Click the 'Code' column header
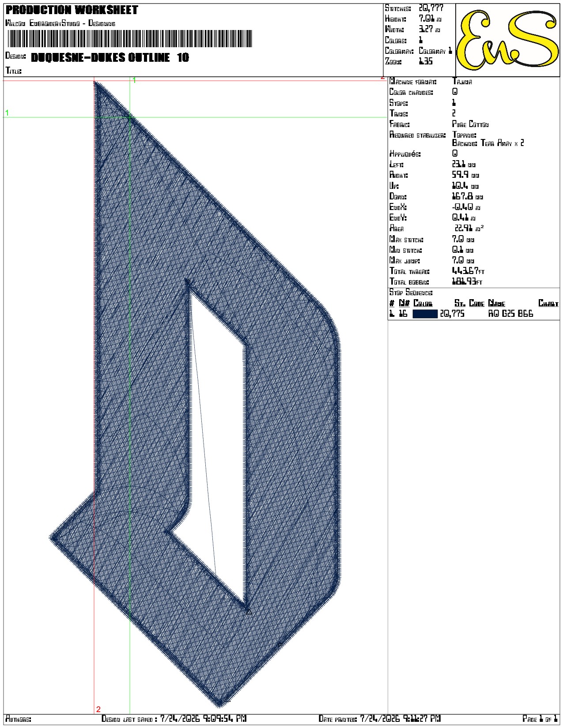Screen dimensions: 563x728 pyautogui.click(x=477, y=303)
